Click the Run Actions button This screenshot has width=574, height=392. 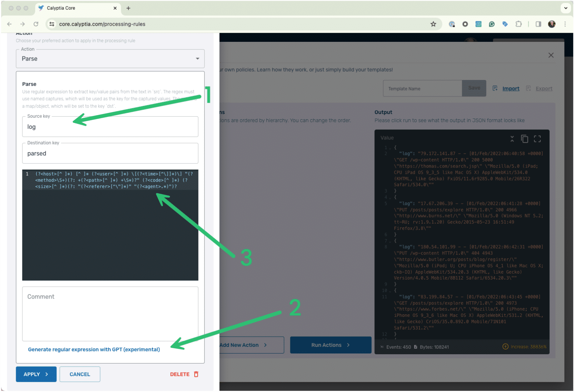[x=330, y=345]
